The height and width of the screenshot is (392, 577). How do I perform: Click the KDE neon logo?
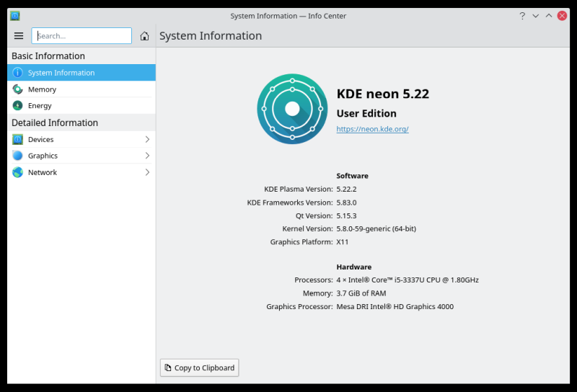coord(292,109)
